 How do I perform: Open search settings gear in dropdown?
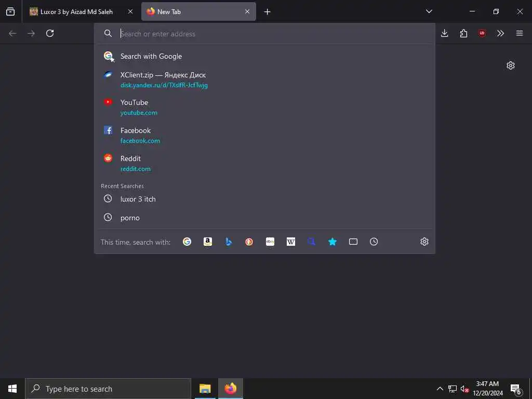pyautogui.click(x=424, y=242)
